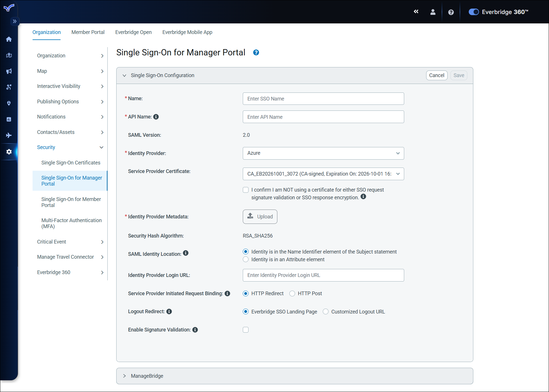Image resolution: width=549 pixels, height=392 pixels.
Task: Expand the ManageBridge section
Action: click(125, 376)
